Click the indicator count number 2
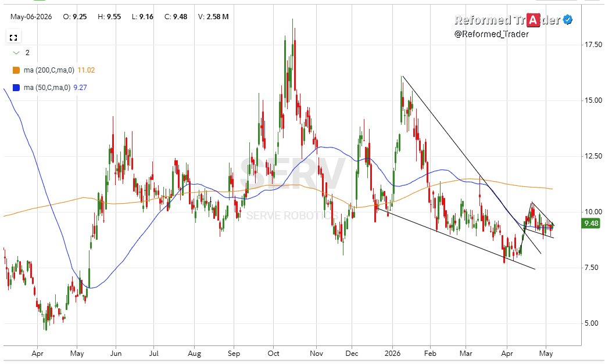This screenshot has height=364, width=605. [27, 53]
